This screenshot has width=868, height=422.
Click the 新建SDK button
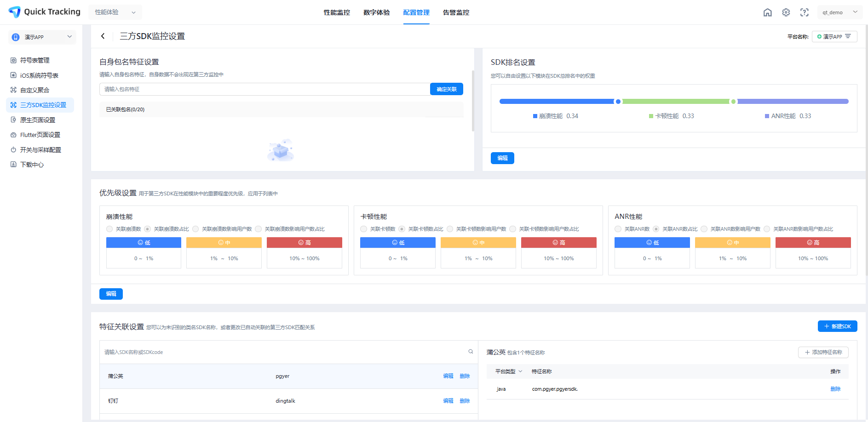coord(837,326)
